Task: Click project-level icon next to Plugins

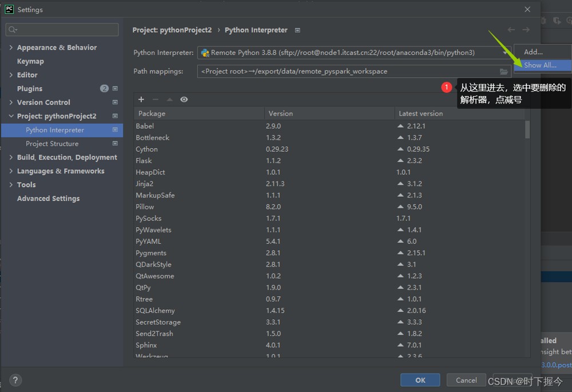Action: click(116, 88)
